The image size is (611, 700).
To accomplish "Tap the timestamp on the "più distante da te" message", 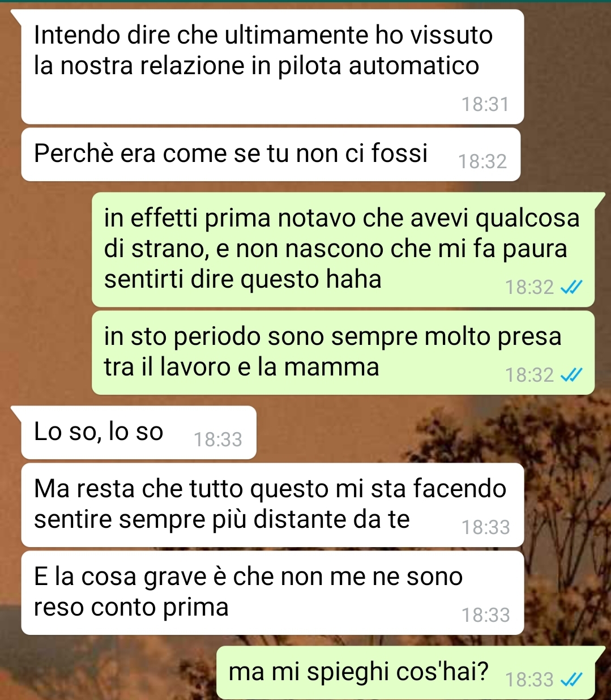I will point(486,527).
